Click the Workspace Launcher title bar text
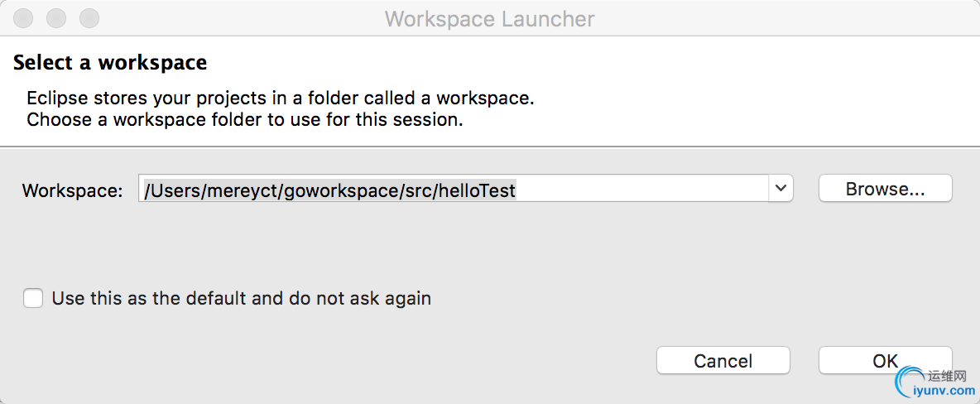This screenshot has width=980, height=404. click(489, 19)
